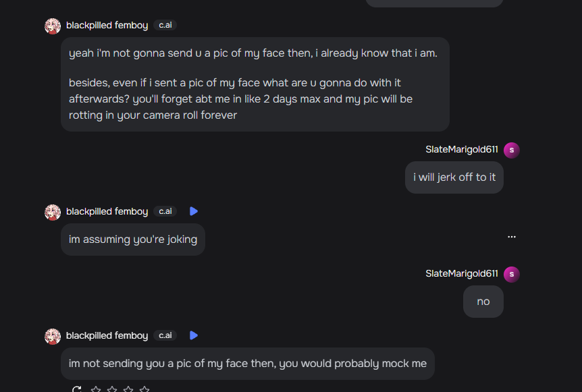
Task: Click the avatar beside 'im assuming you're joking'
Action: (53, 212)
